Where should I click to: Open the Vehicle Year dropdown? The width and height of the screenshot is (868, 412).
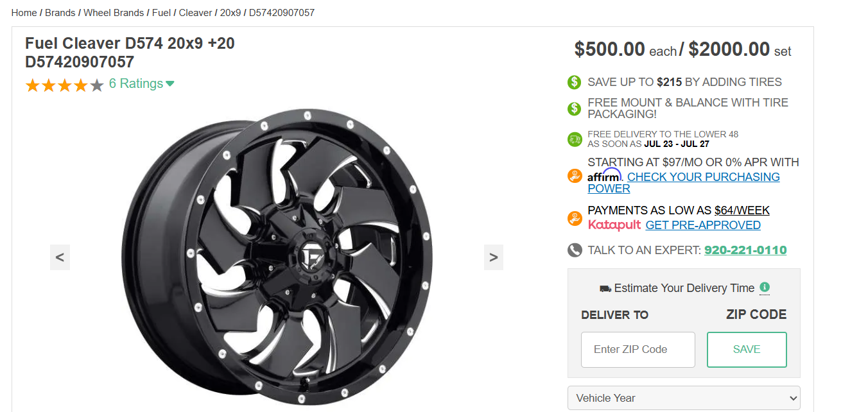[684, 398]
